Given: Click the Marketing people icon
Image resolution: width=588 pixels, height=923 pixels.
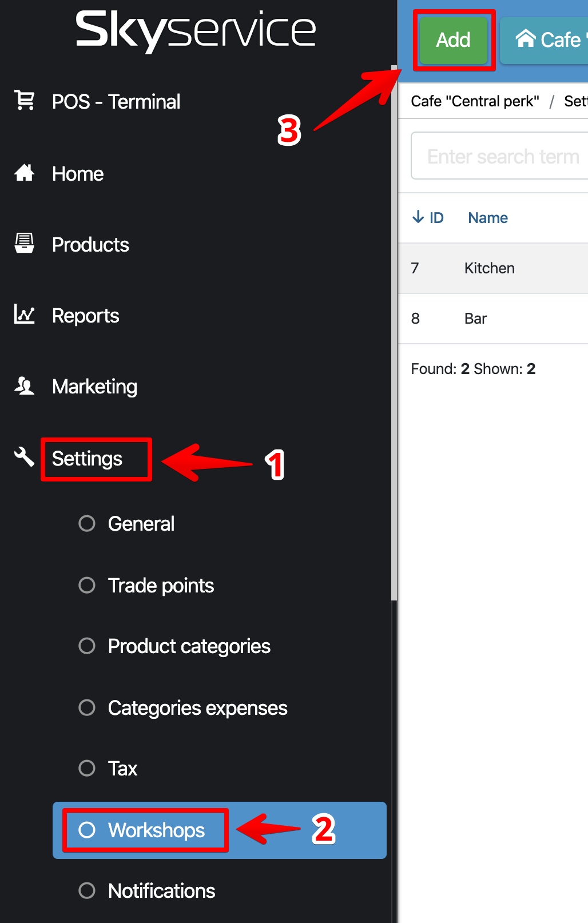Looking at the screenshot, I should click(25, 386).
